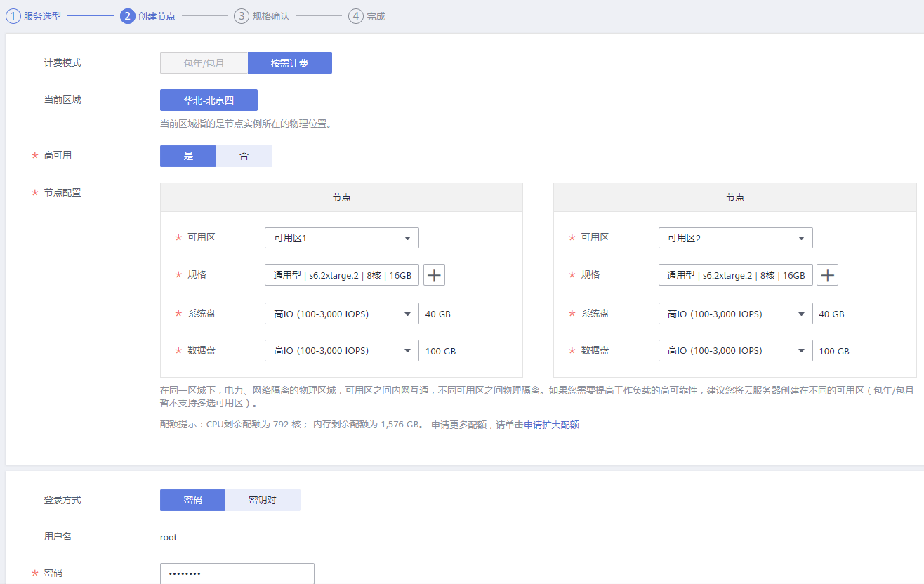This screenshot has height=584, width=924.
Task: Choose 密码 login method
Action: pos(193,500)
